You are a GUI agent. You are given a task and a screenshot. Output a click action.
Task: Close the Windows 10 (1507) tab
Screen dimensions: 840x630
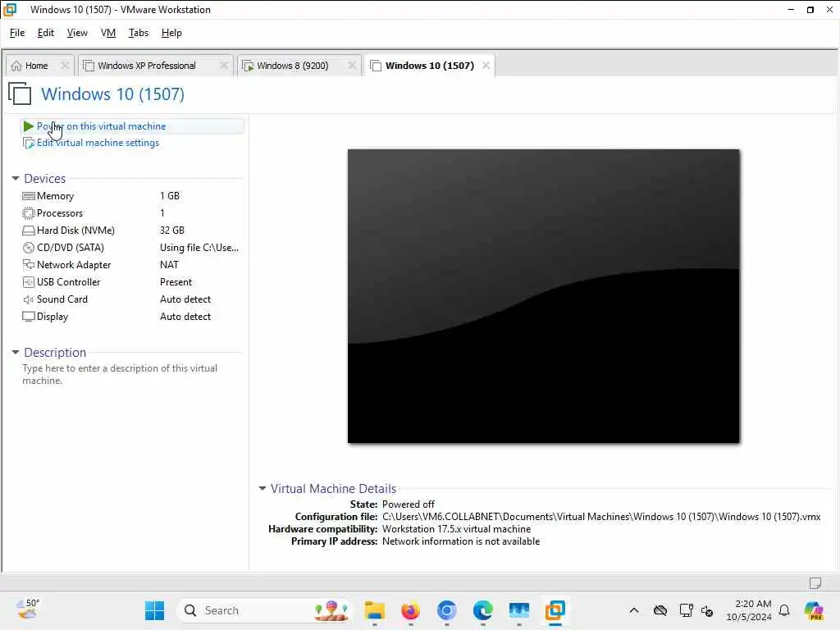pos(486,66)
